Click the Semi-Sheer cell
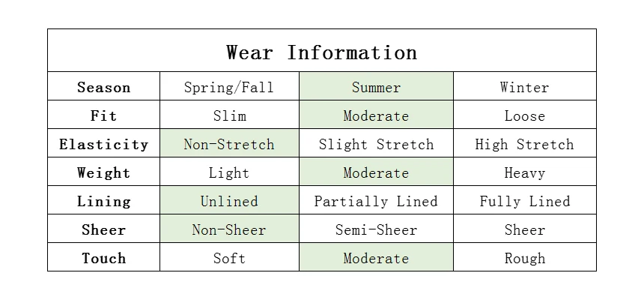The width and height of the screenshot is (644, 300). (376, 228)
